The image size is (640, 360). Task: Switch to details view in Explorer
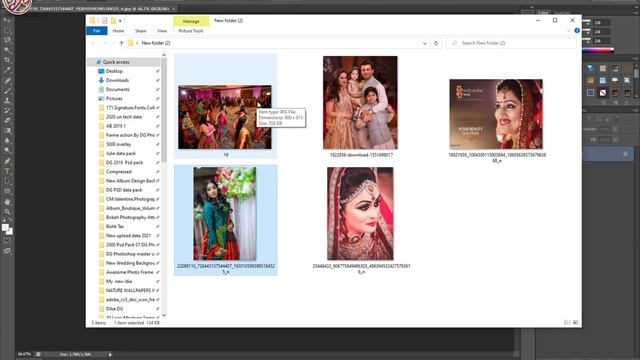click(x=567, y=322)
